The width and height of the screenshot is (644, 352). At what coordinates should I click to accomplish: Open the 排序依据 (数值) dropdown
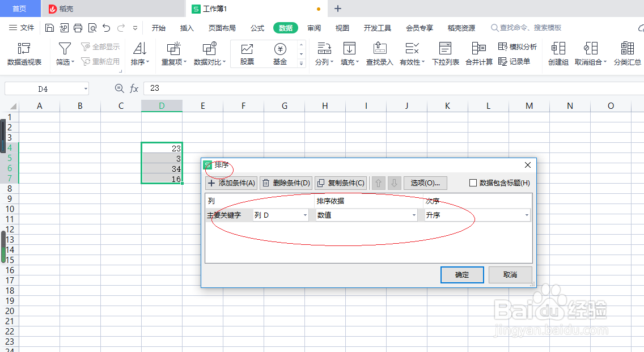(x=413, y=215)
